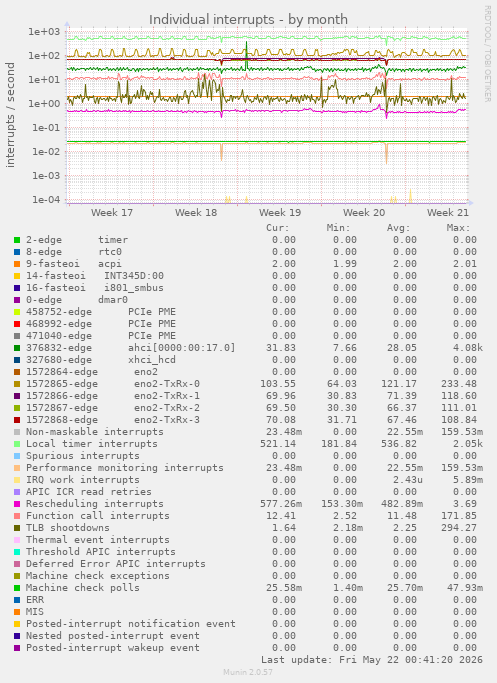Viewport: 497px width, 683px height.
Task: Click the Performance monitoring interrupts label
Action: coord(125,468)
